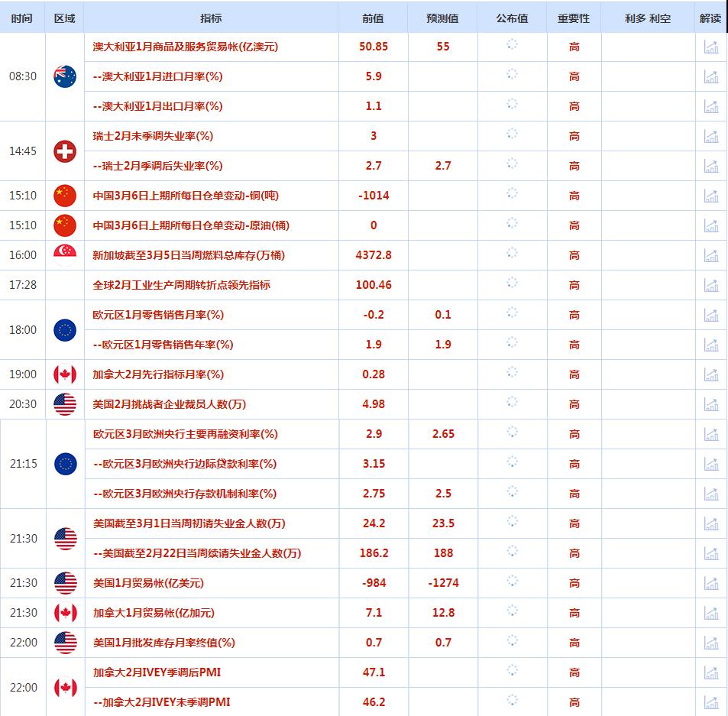The image size is (728, 716).
Task: Open chart icon for 全球2月工业生产周期 row
Action: [711, 284]
